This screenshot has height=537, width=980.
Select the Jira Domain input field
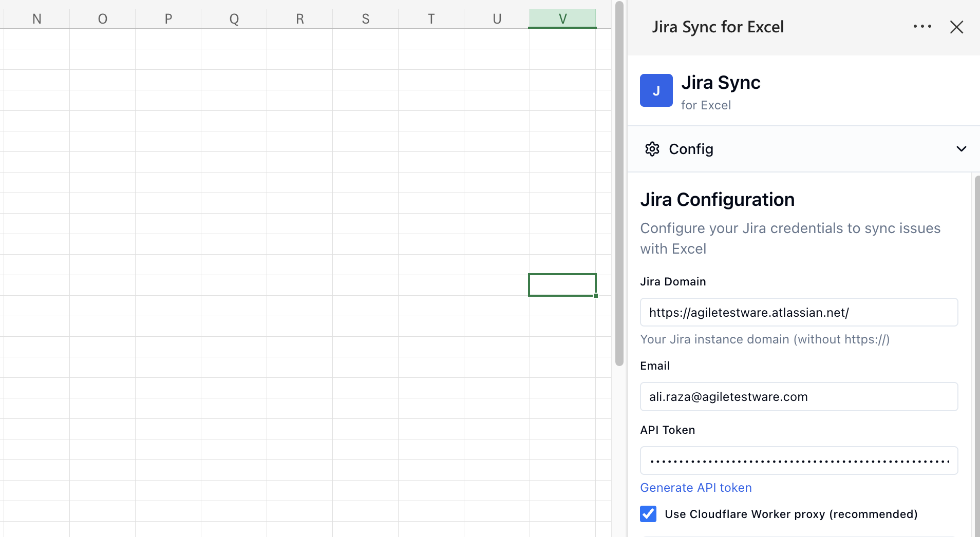[798, 312]
